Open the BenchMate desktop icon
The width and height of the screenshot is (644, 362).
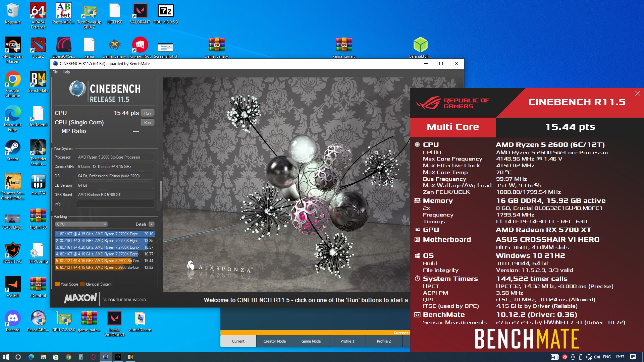pyautogui.click(x=38, y=82)
